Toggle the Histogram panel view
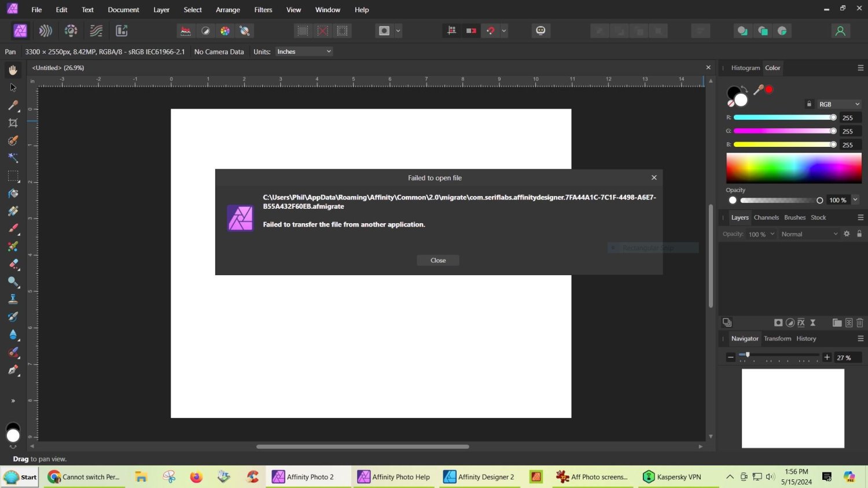This screenshot has height=488, width=868. [x=745, y=68]
